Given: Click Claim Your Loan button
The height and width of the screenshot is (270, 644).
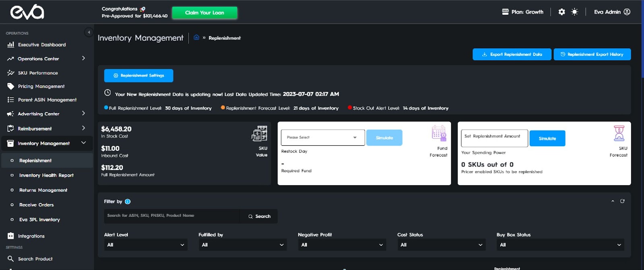Looking at the screenshot, I should coord(204,12).
